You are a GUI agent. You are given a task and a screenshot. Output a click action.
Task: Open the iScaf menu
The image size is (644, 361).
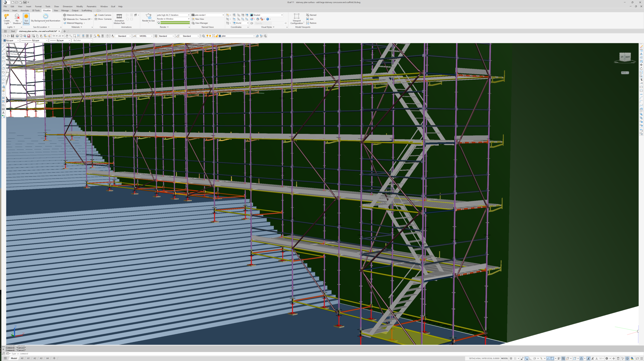tap(113, 7)
